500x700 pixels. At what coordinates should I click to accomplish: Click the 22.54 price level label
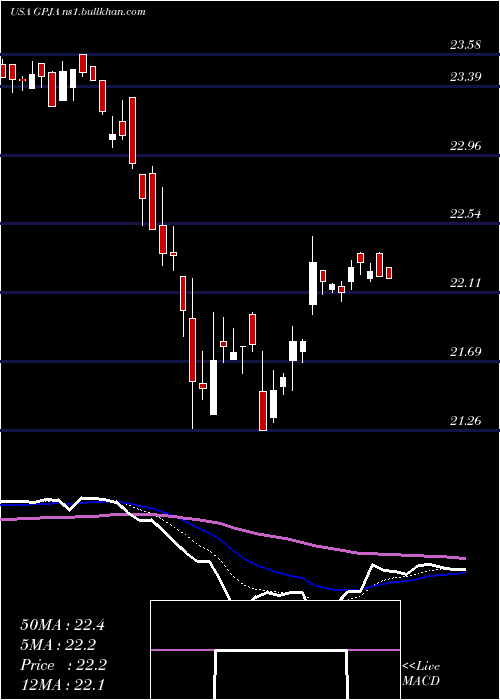(x=466, y=213)
